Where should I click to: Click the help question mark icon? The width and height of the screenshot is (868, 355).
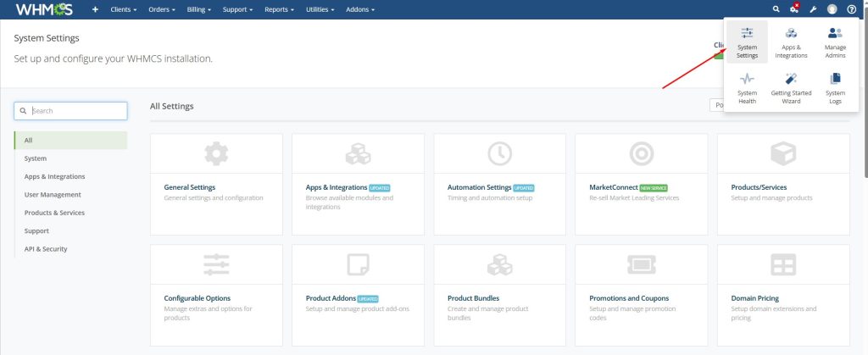851,9
